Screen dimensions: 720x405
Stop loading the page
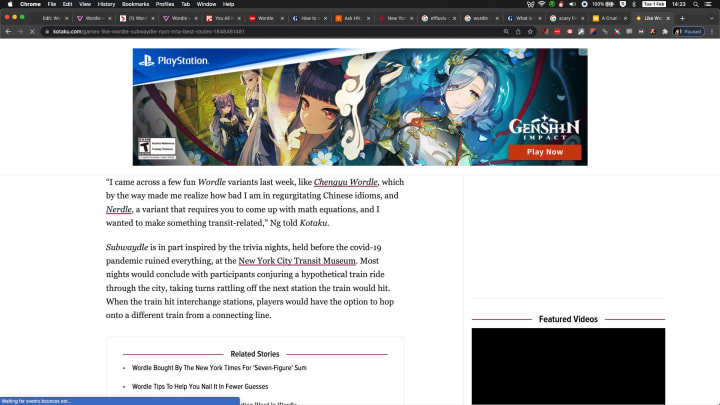pyautogui.click(x=32, y=32)
